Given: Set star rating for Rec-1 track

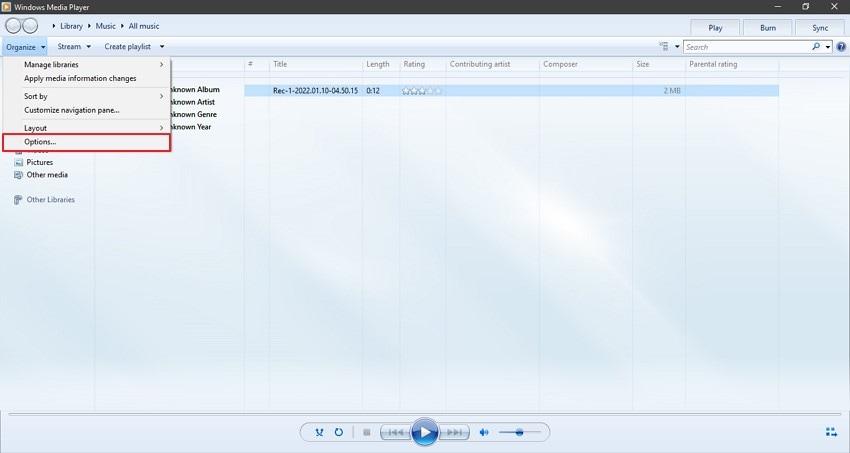Looking at the screenshot, I should tap(422, 91).
